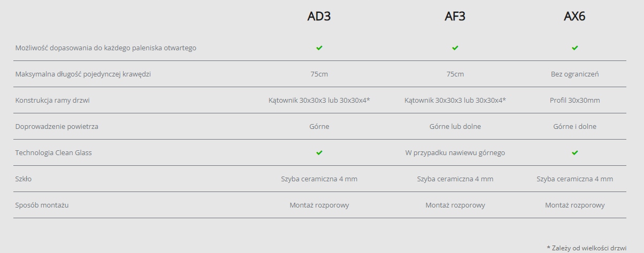Click the AD3 column header
The height and width of the screenshot is (253, 644).
click(319, 17)
